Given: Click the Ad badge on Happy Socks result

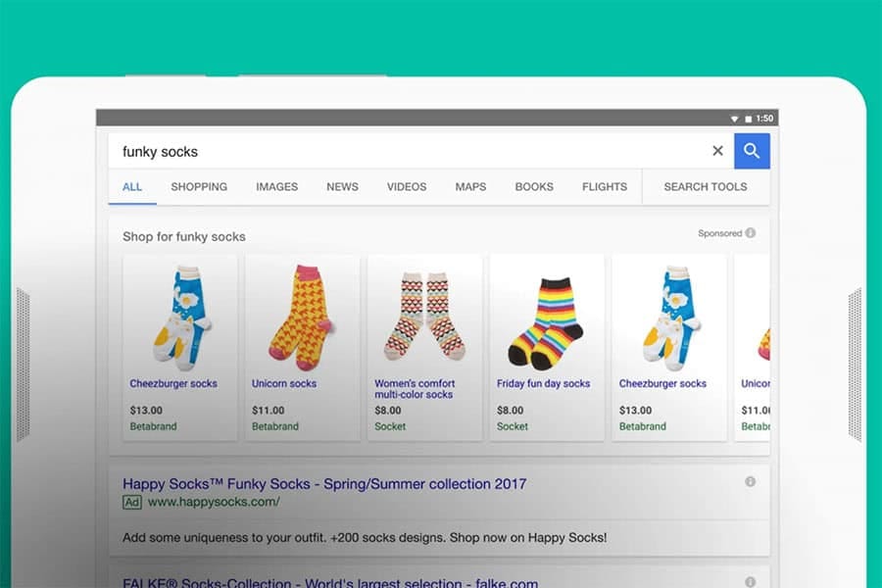Looking at the screenshot, I should pyautogui.click(x=132, y=503).
